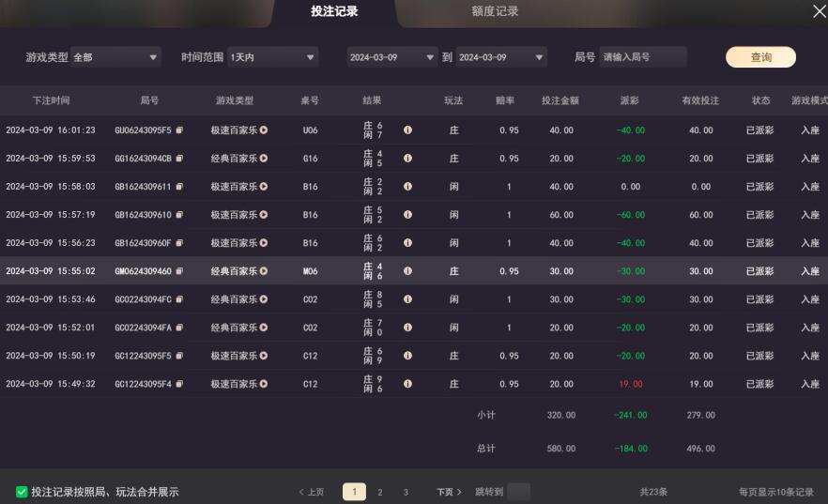The image size is (828, 504).
Task: Show result info for round GB1624309610
Action: click(407, 215)
